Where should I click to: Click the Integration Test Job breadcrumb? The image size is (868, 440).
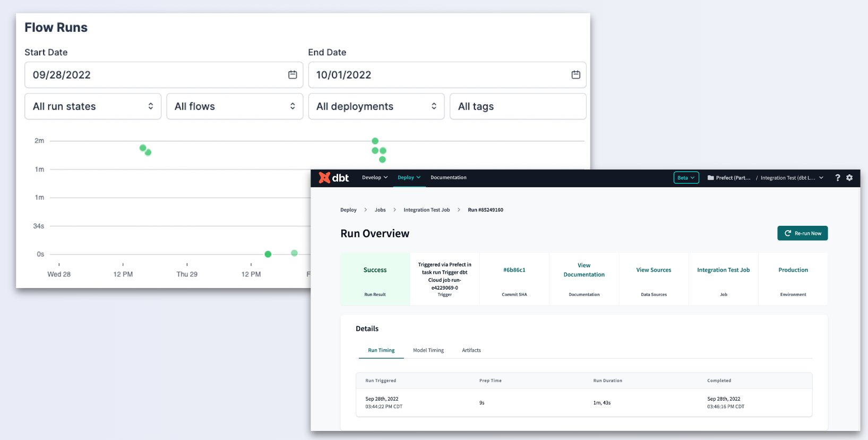426,210
